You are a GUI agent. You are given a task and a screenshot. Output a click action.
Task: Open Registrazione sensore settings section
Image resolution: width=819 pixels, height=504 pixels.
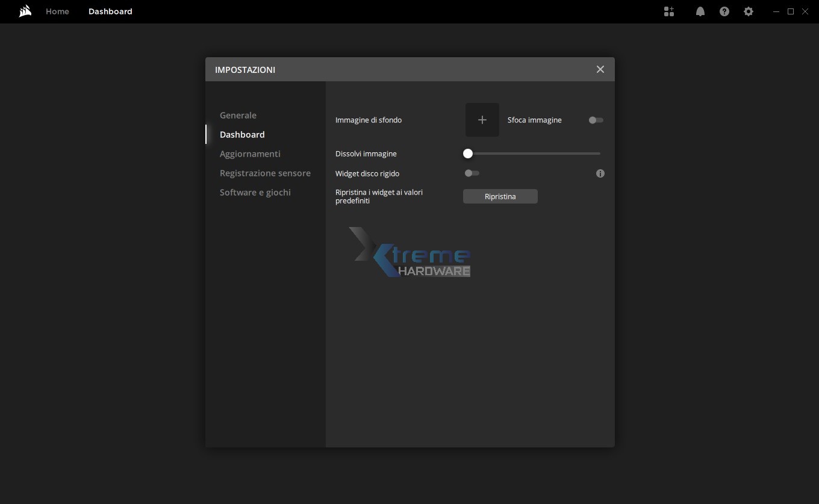pyautogui.click(x=265, y=173)
